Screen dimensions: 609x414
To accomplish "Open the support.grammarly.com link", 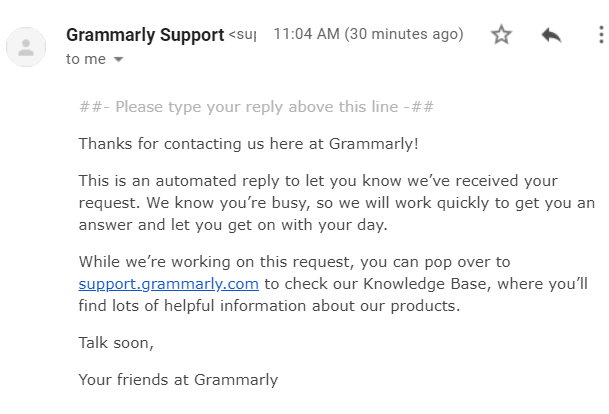I will [169, 284].
